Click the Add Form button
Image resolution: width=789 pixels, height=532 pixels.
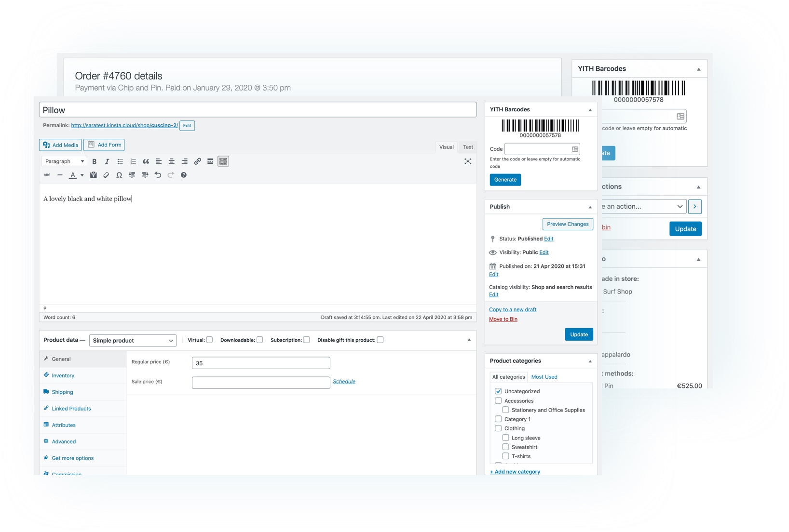tap(104, 145)
